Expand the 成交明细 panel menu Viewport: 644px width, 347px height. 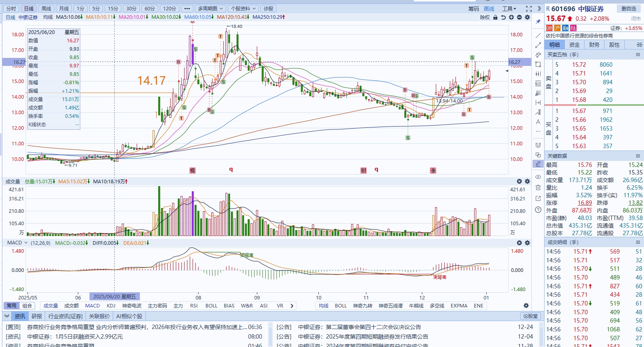638,242
